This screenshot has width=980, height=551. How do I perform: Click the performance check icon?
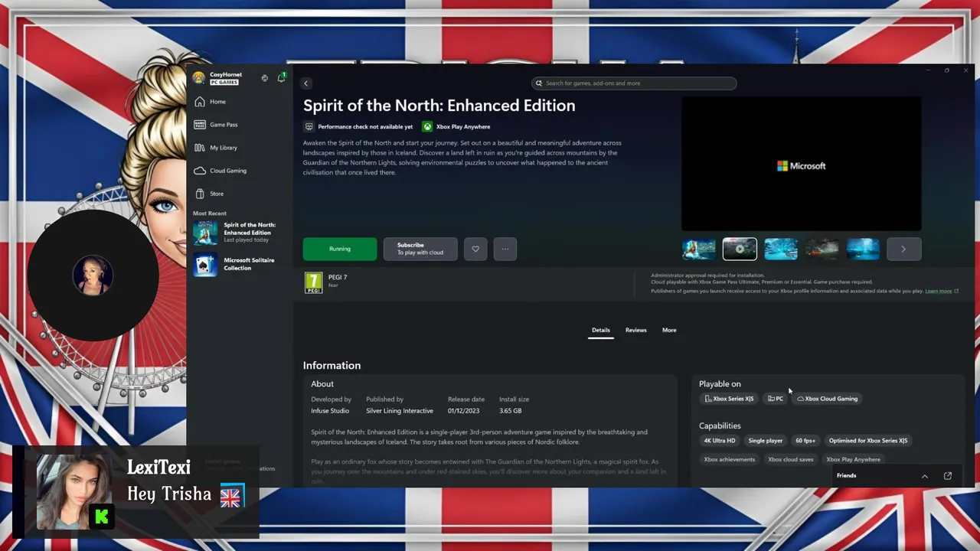(309, 127)
